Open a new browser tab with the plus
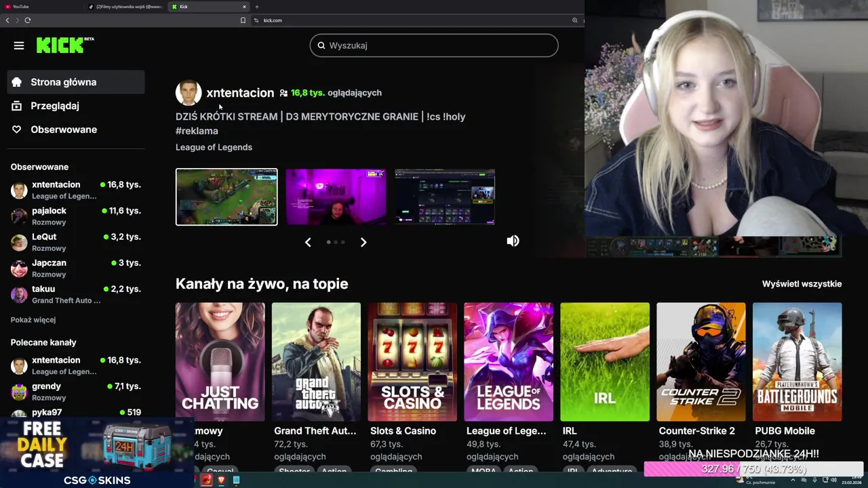Screen dimensions: 868x488 (256, 7)
